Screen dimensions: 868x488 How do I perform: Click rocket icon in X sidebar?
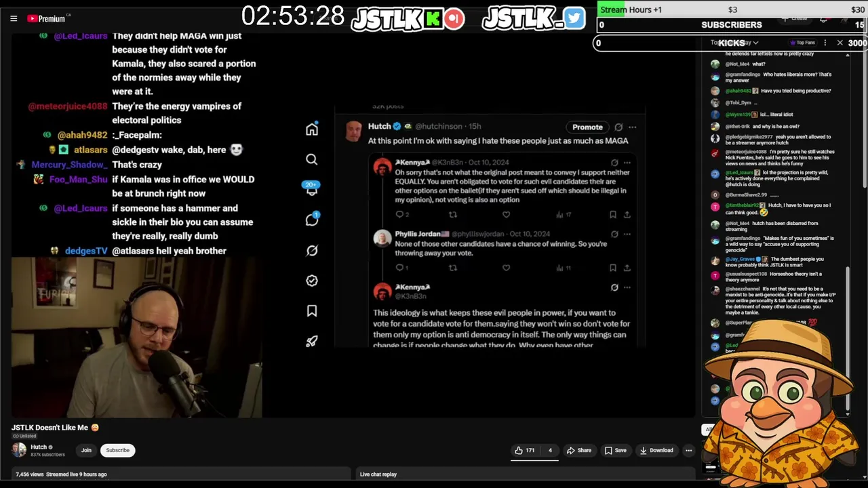311,341
